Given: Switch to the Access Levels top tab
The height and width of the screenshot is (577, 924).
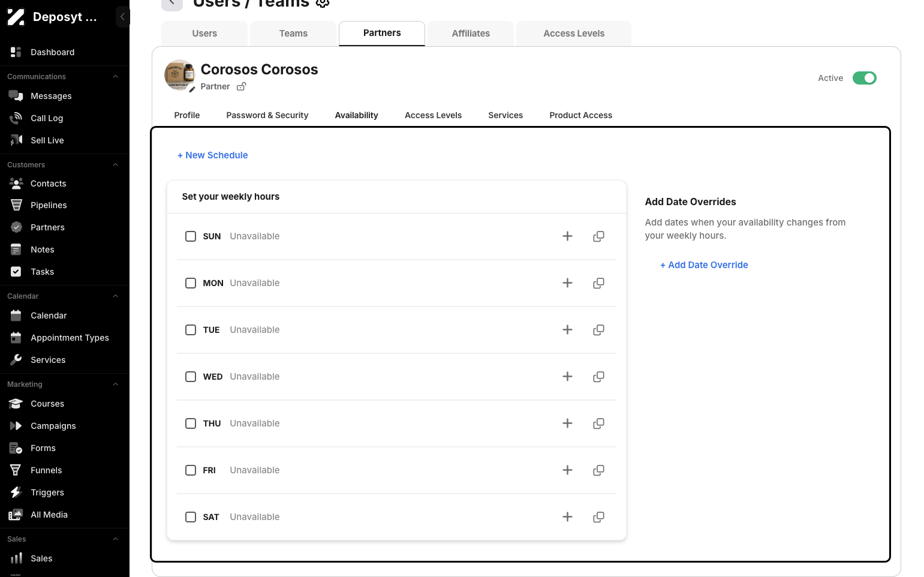Looking at the screenshot, I should (574, 34).
